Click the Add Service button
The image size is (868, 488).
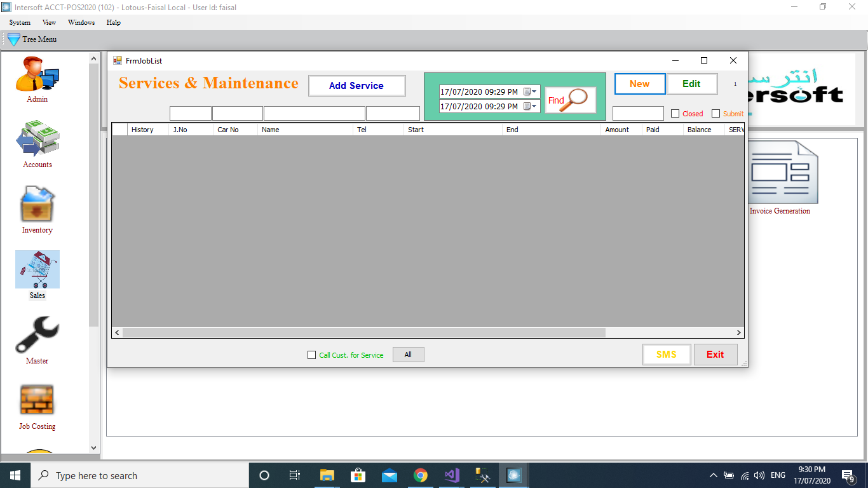(x=356, y=86)
